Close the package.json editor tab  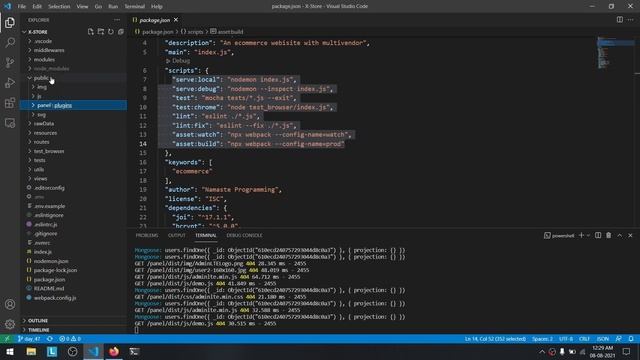click(176, 20)
